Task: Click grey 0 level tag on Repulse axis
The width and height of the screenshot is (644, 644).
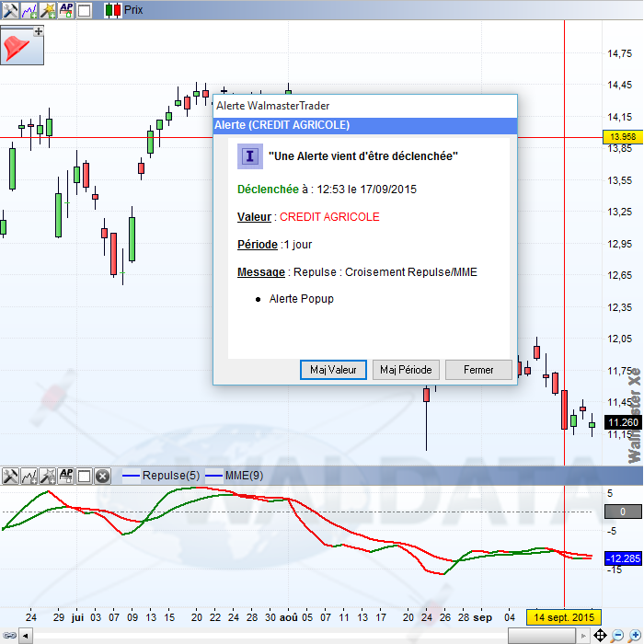Action: [x=623, y=512]
